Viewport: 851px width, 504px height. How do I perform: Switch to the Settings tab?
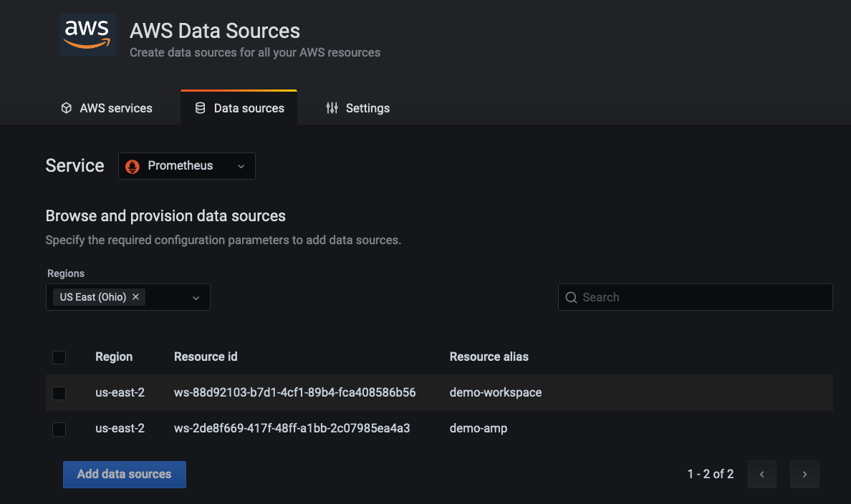tap(357, 108)
